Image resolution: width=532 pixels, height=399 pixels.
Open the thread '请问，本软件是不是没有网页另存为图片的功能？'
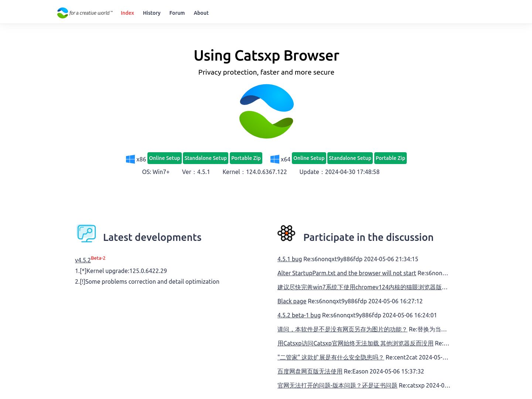(x=342, y=329)
